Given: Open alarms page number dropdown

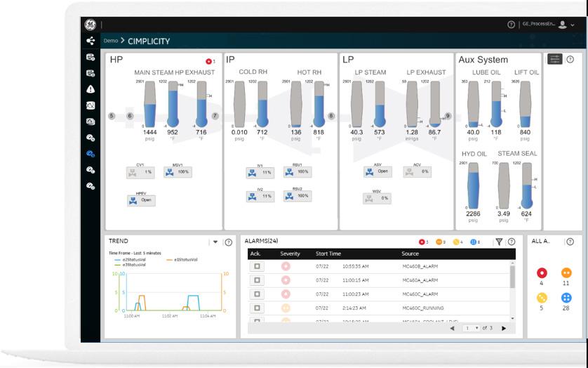Looking at the screenshot, I should point(472,328).
